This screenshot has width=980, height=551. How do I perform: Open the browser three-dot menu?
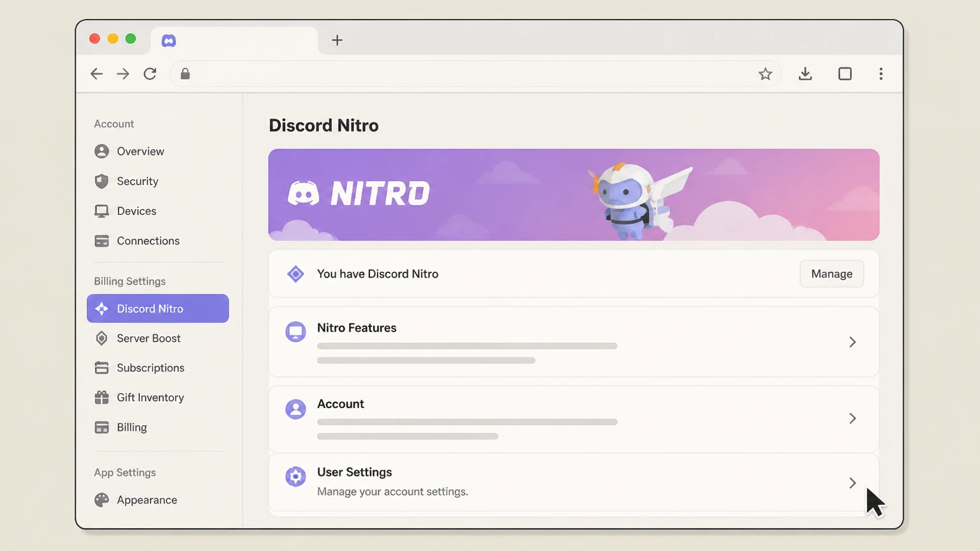click(881, 74)
